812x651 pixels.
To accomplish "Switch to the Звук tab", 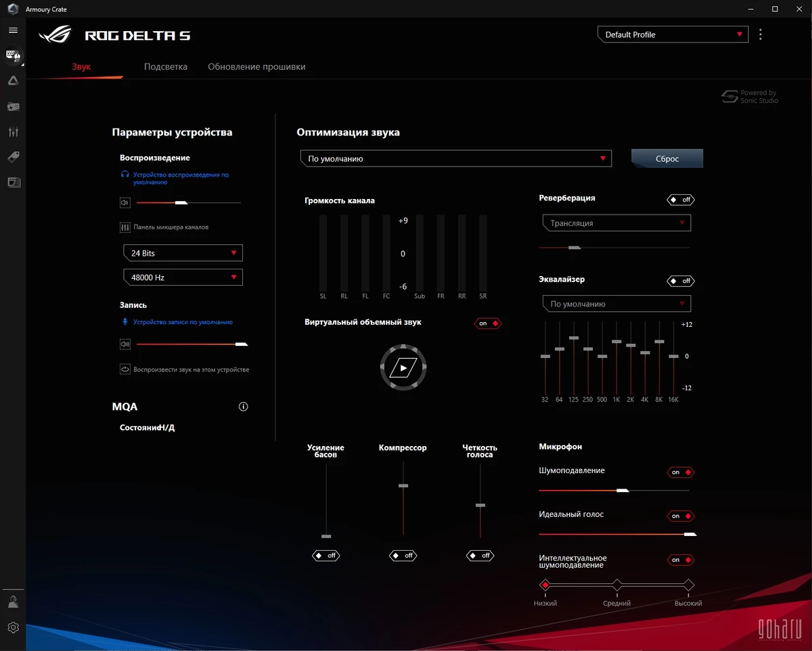I will point(81,67).
